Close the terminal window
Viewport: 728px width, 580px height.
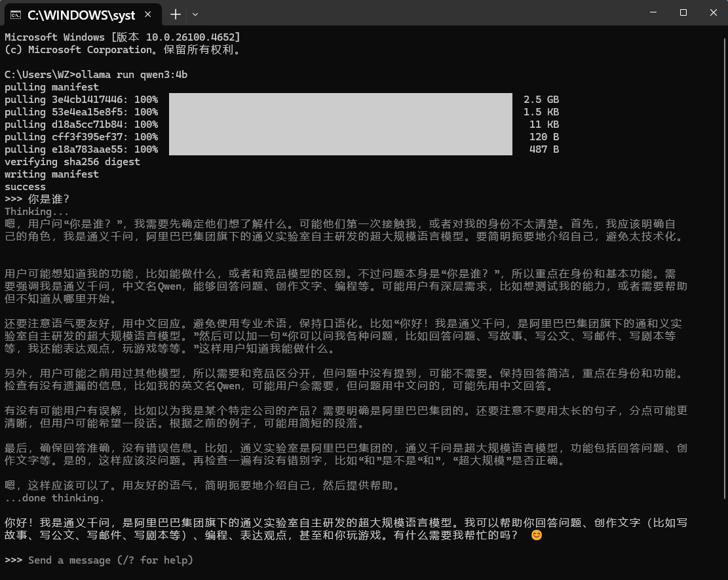pyautogui.click(x=713, y=12)
